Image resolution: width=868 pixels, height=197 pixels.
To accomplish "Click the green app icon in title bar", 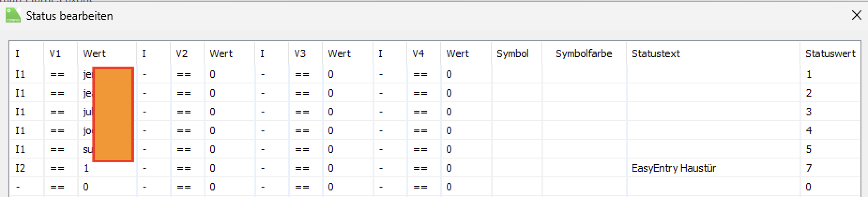I will (x=13, y=15).
